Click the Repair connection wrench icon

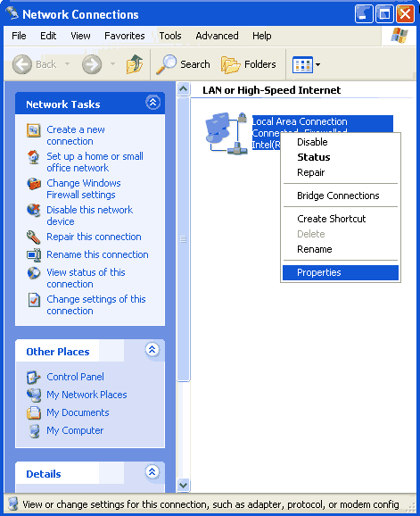[x=34, y=237]
